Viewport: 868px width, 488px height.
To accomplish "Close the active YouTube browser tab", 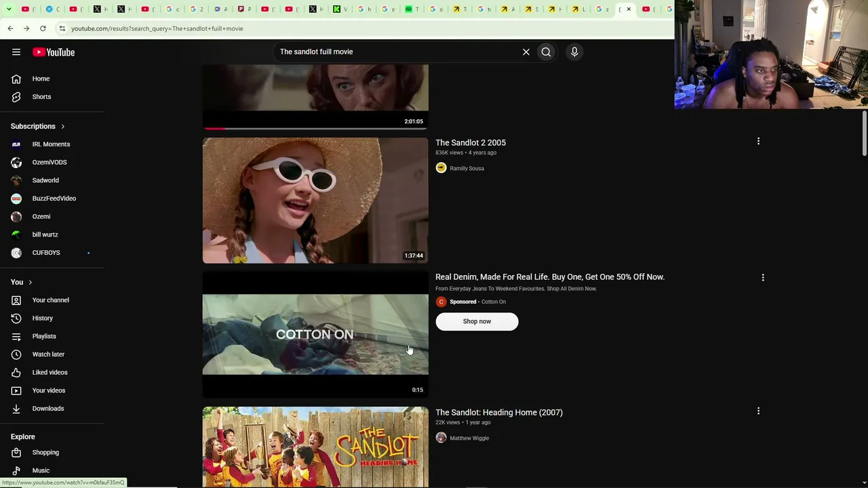I will 629,9.
